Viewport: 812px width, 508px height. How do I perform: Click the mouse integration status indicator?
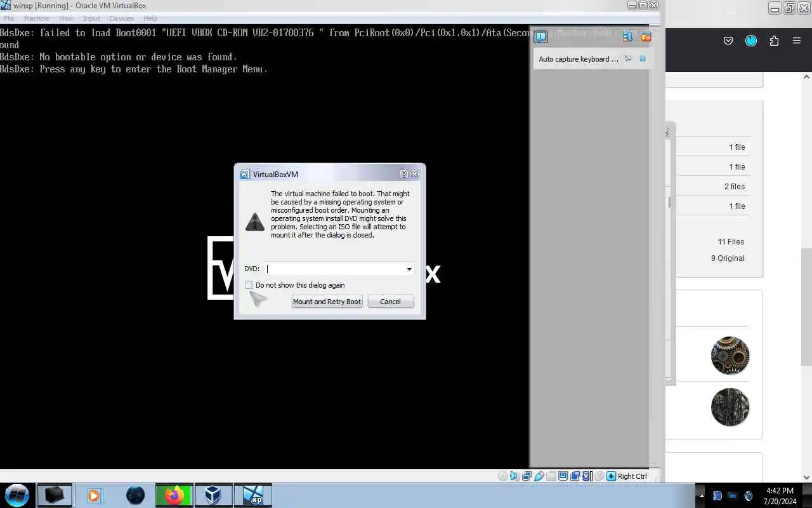599,476
